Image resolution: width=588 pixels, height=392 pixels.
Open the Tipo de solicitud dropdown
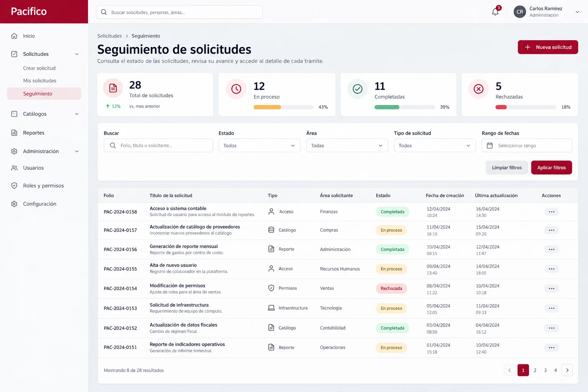pos(435,145)
